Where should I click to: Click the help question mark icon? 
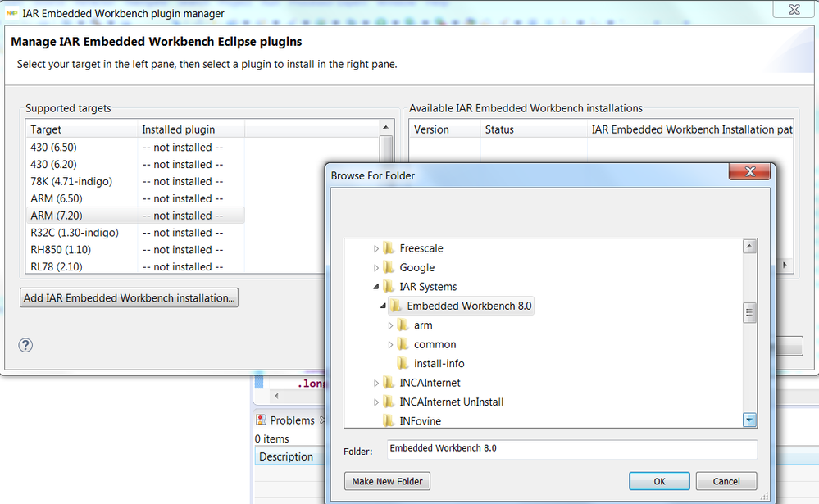25,345
